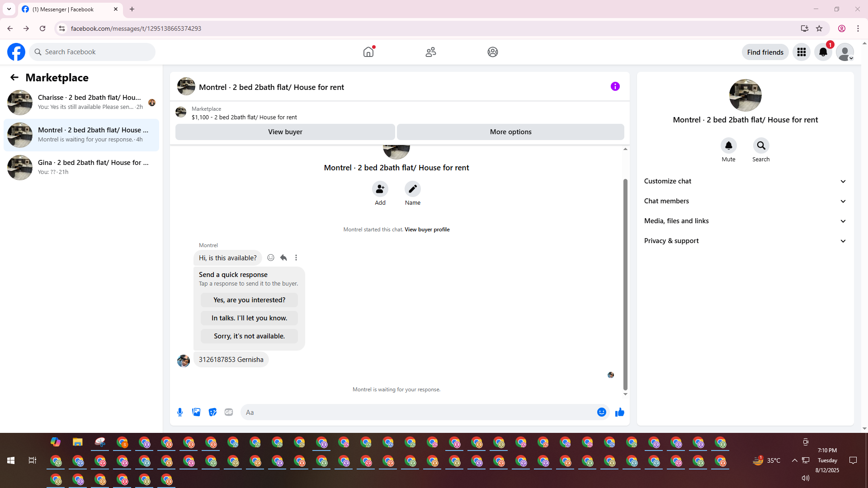
Task: Open the GIF picker icon
Action: [x=229, y=412]
